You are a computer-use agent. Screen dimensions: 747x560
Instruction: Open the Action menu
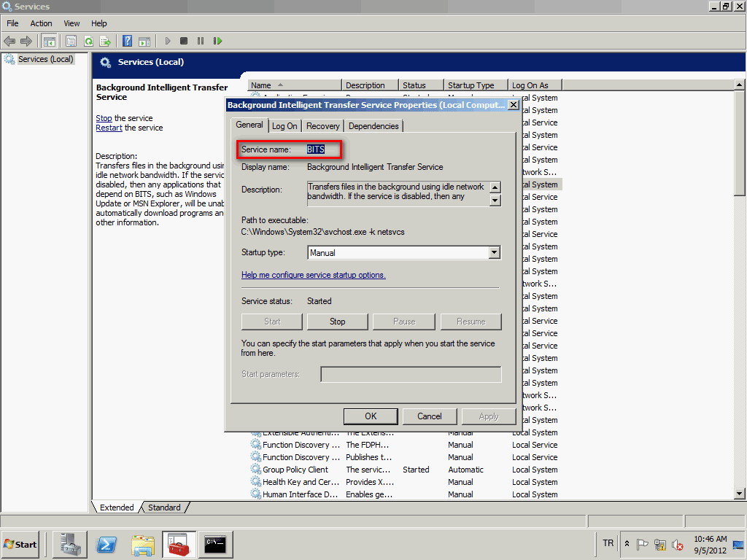(41, 23)
